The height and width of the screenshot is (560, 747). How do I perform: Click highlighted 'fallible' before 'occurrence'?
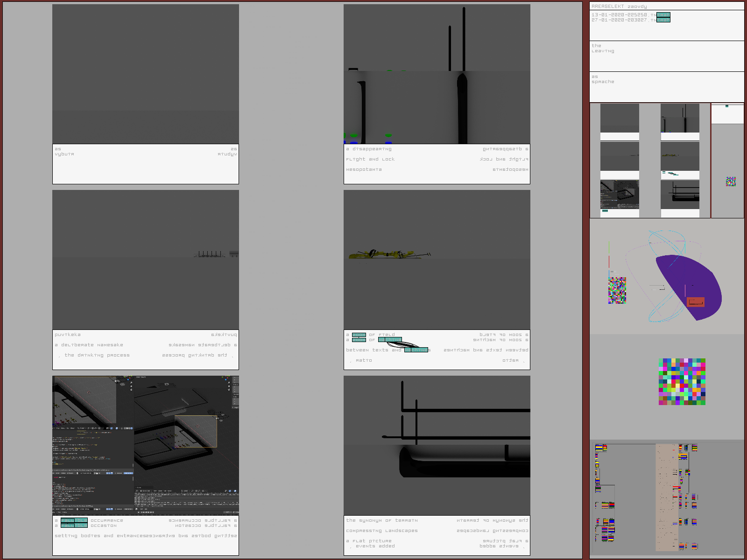point(74,520)
